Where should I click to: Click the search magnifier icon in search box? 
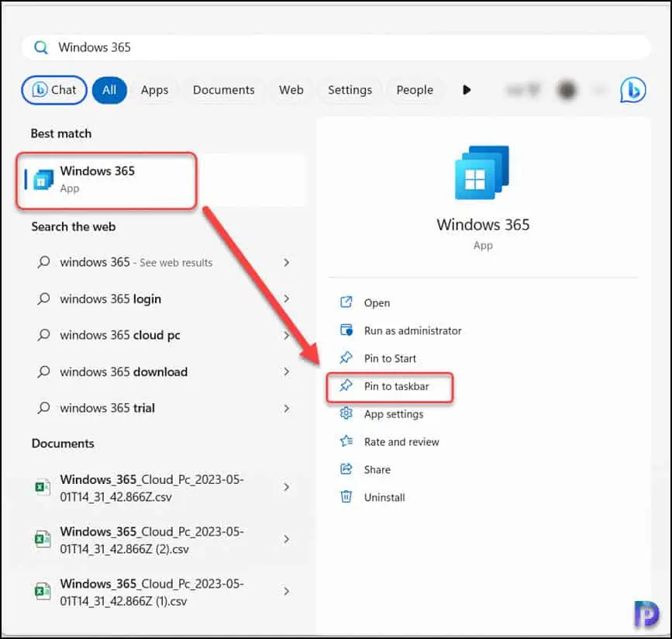coord(41,47)
